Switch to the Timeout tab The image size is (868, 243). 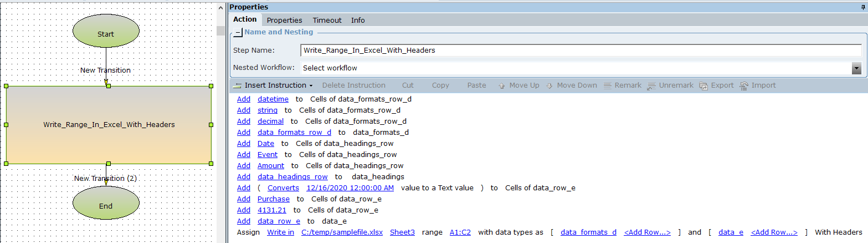pyautogui.click(x=327, y=20)
